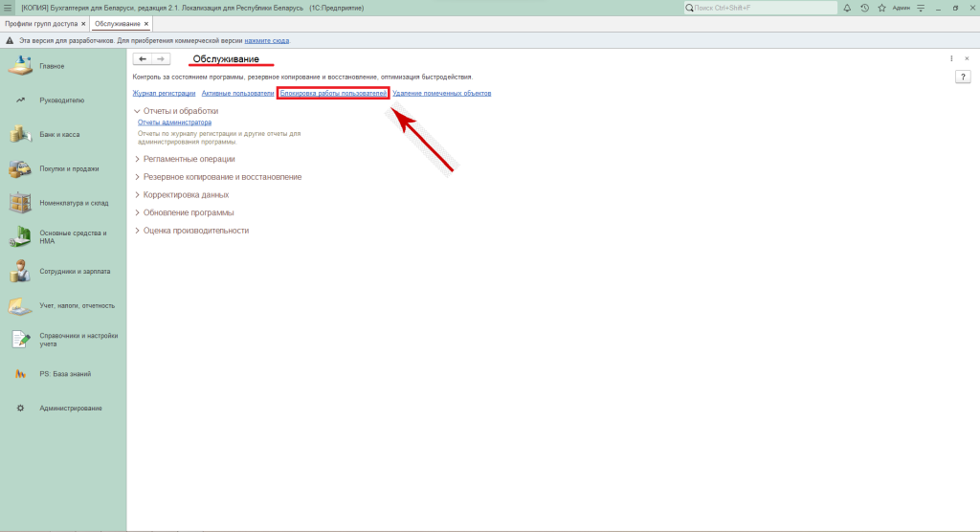Click the Банк и касса section icon
This screenshot has width=980, height=532.
point(20,134)
